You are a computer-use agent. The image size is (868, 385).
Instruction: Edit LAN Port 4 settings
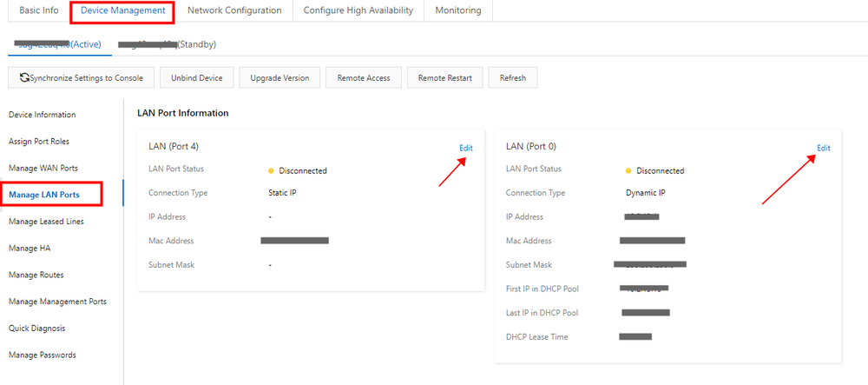(x=466, y=148)
